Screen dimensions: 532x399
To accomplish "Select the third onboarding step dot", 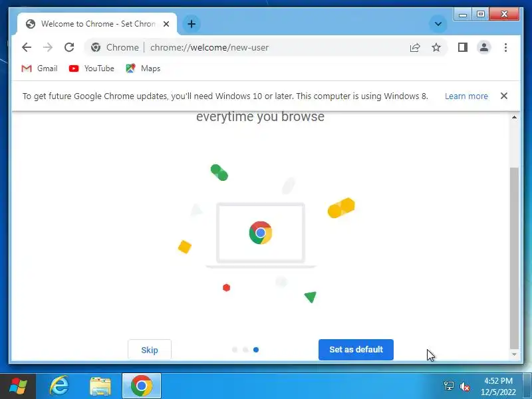I will pyautogui.click(x=256, y=350).
